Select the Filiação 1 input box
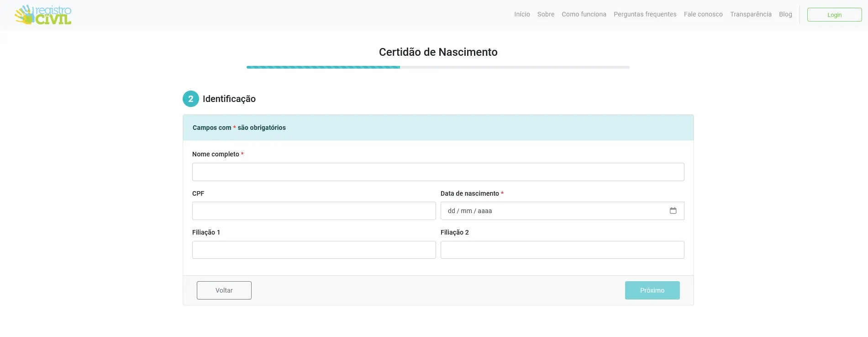 pos(314,250)
